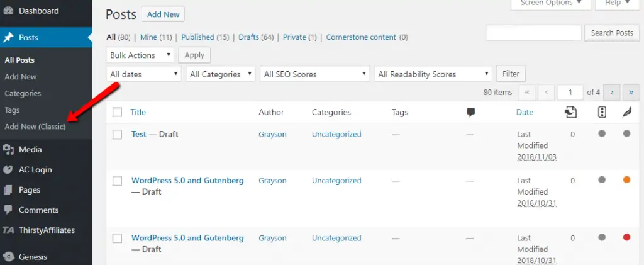This screenshot has width=644, height=265.
Task: Open the All SEO Scores dropdown
Action: pos(314,74)
